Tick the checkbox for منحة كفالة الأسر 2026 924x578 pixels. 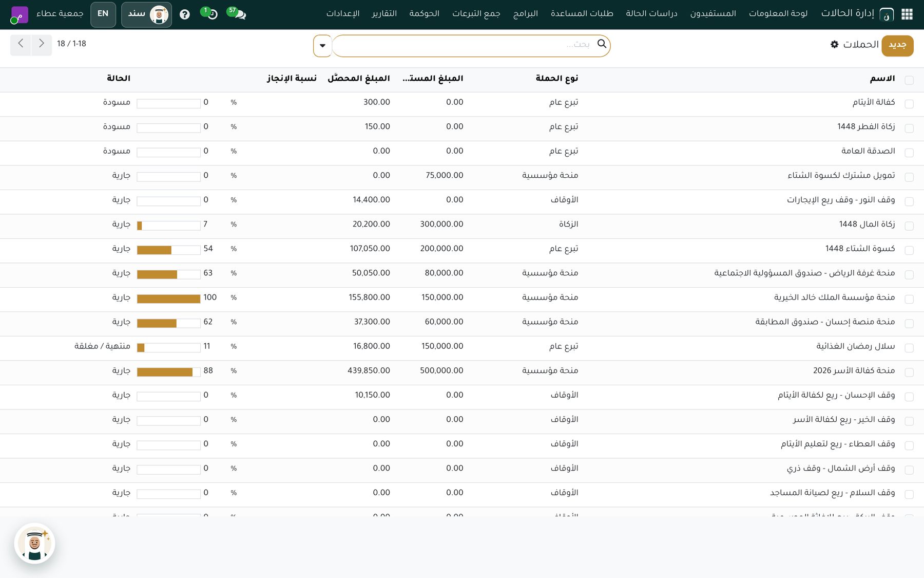coord(909,372)
